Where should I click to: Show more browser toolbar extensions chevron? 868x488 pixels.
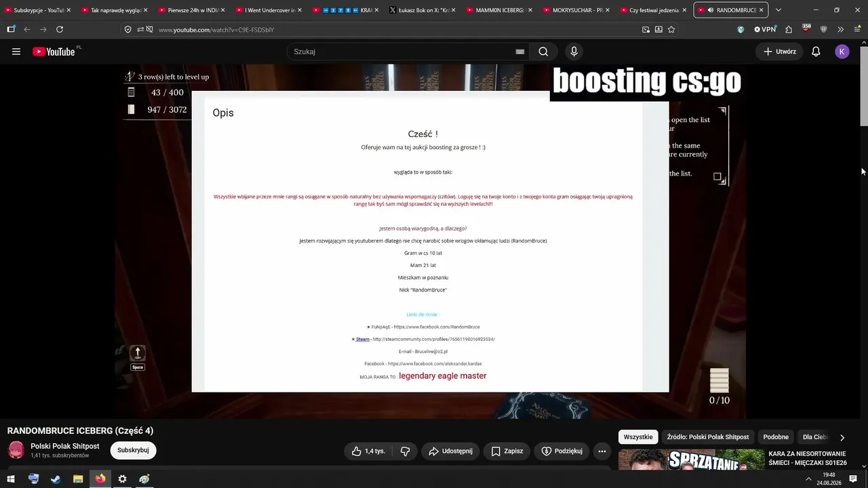(x=840, y=30)
